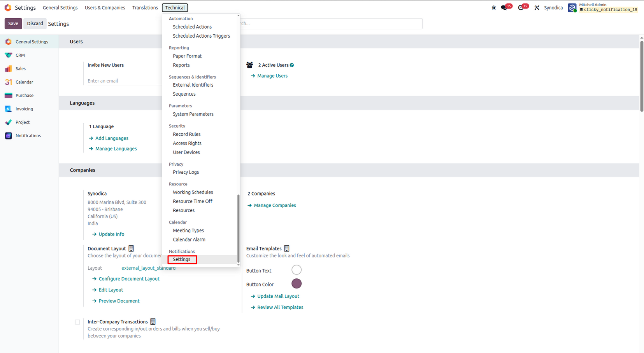Image resolution: width=644 pixels, height=353 pixels.
Task: Open Mitchell Admin user avatar menu
Action: [x=572, y=8]
